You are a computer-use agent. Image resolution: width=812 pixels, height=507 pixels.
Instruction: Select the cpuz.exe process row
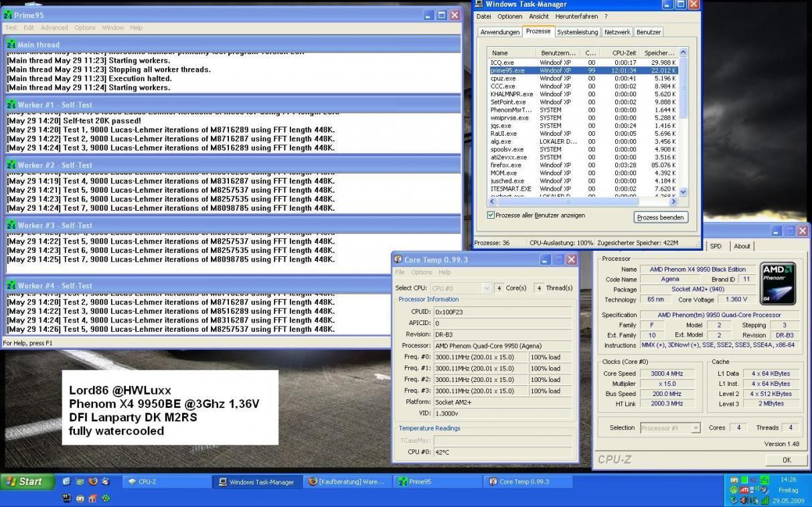583,78
